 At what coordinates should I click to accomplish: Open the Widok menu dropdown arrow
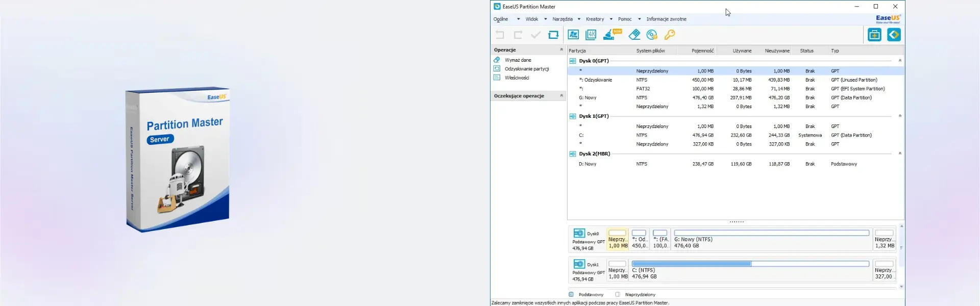546,19
